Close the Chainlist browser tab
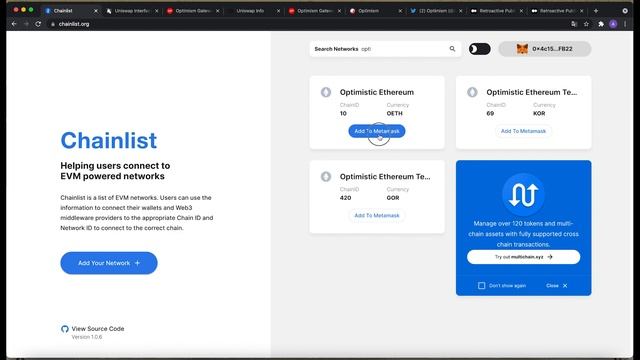The width and height of the screenshot is (640, 360). pos(96,11)
